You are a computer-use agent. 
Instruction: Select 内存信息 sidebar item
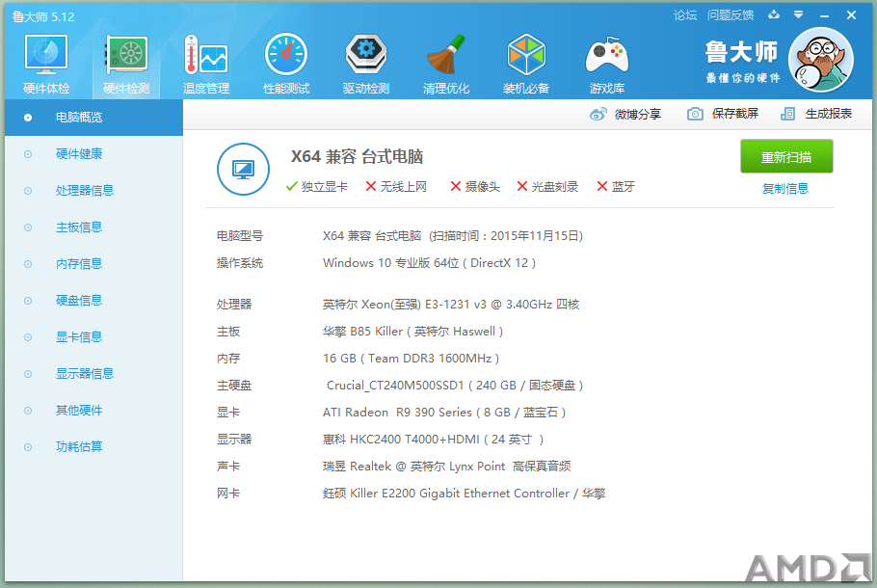94,264
